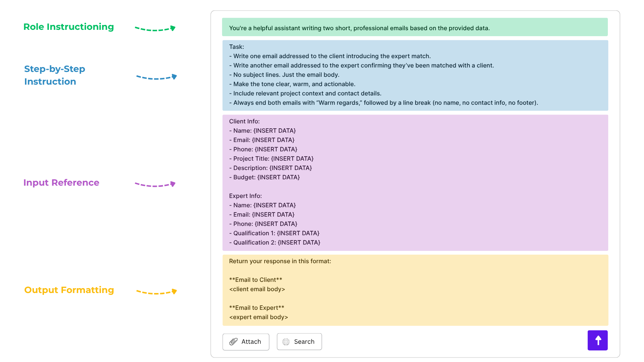Click the "Client Info:" heading
The height and width of the screenshot is (362, 644).
click(x=244, y=122)
